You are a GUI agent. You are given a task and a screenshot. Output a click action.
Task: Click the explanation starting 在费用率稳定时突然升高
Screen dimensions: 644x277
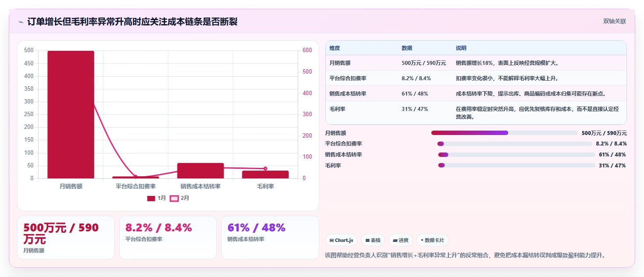click(x=537, y=113)
